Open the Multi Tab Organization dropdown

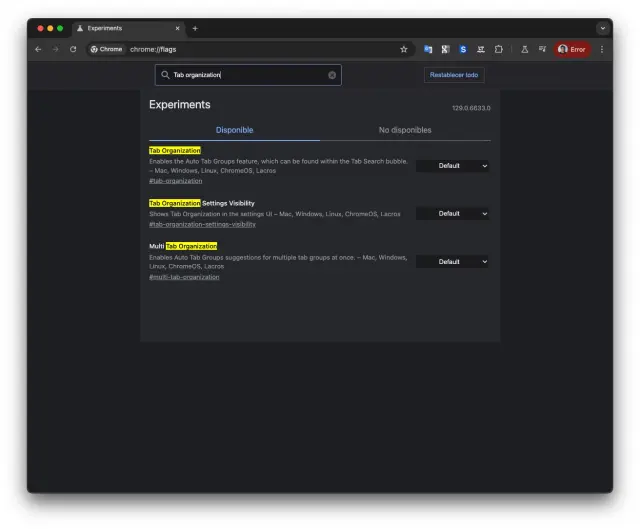coord(453,261)
